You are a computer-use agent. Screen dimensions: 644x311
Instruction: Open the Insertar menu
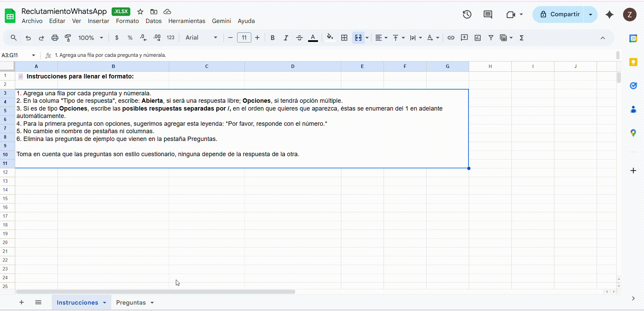point(98,21)
